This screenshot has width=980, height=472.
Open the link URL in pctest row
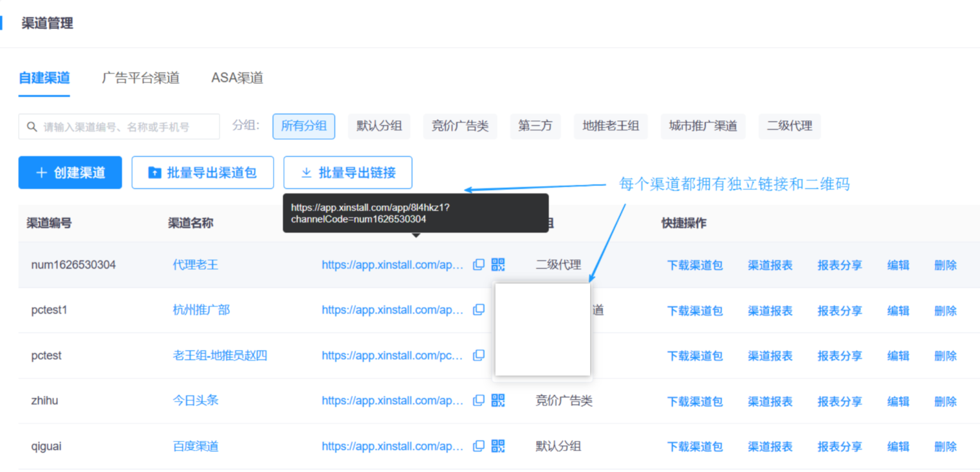coord(393,355)
